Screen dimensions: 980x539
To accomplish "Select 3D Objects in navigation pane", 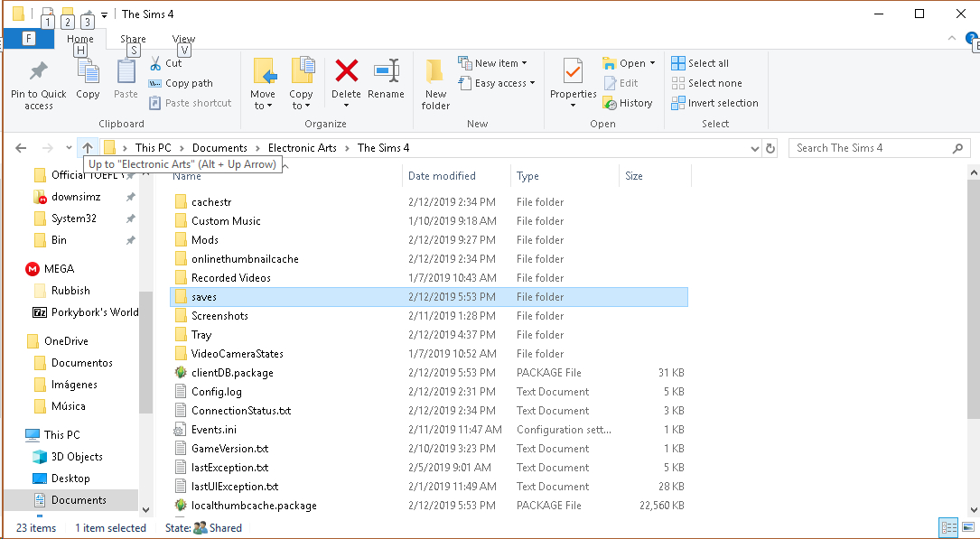I will [68, 457].
